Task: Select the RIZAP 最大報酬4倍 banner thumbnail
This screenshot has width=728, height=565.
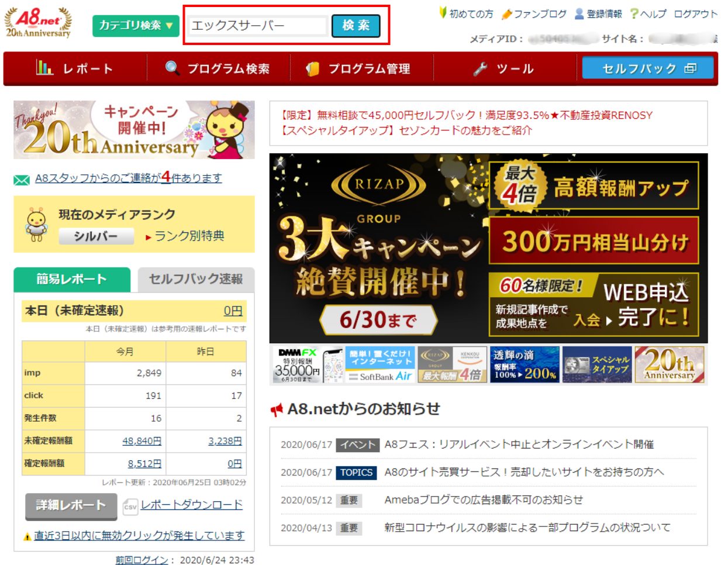Action: pos(453,365)
